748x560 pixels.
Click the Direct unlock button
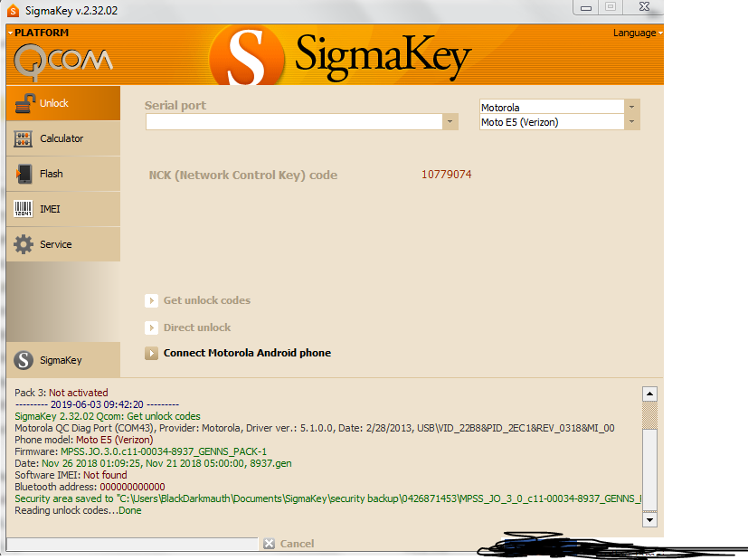point(187,327)
